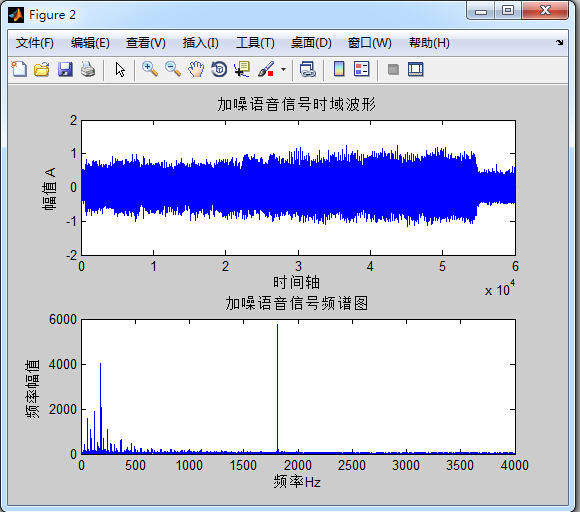Insert a legend using the toolbar icon

[361, 69]
